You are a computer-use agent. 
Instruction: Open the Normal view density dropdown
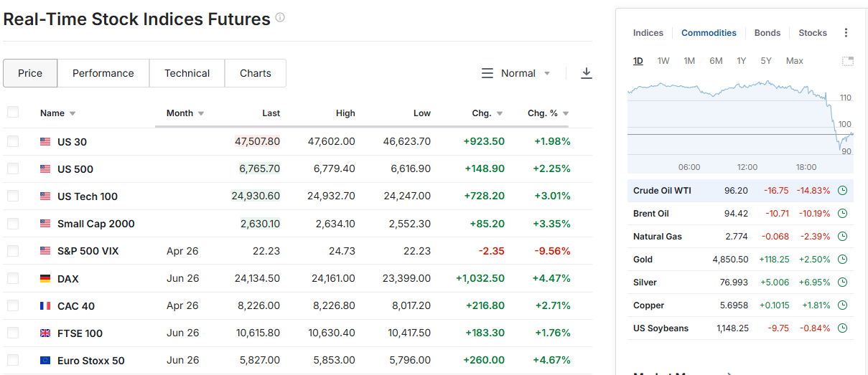click(x=517, y=73)
